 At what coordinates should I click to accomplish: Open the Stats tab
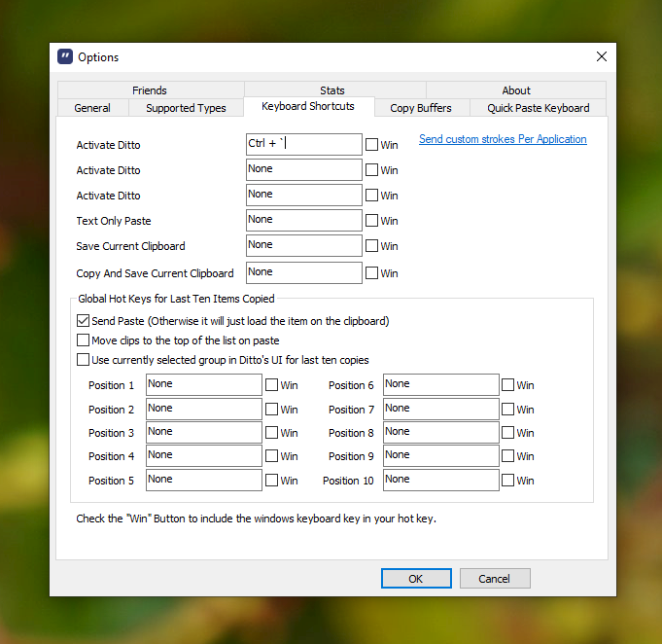point(332,90)
